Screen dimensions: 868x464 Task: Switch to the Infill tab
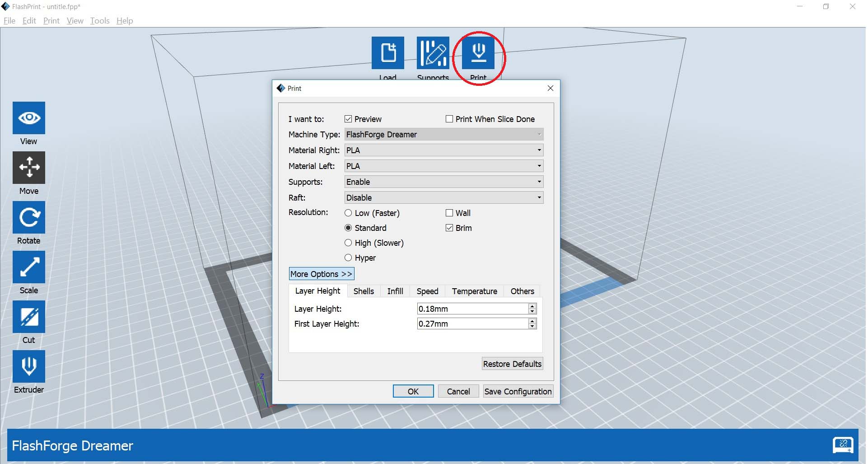(395, 291)
